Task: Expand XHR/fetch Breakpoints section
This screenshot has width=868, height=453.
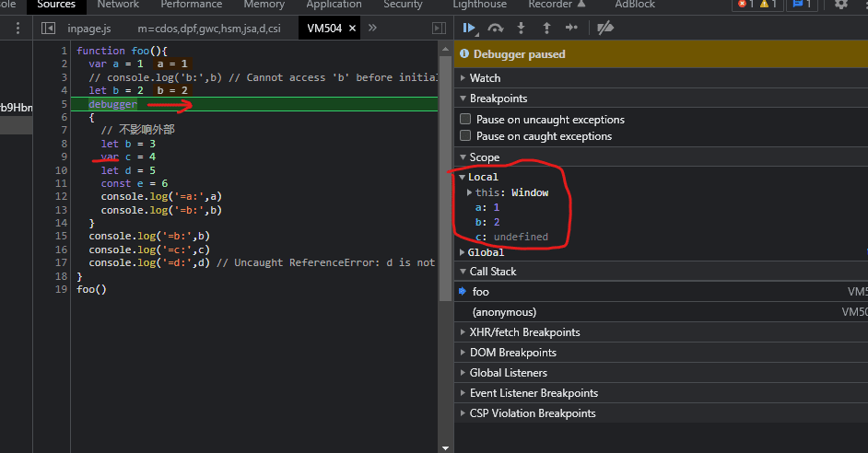Action: pyautogui.click(x=522, y=332)
